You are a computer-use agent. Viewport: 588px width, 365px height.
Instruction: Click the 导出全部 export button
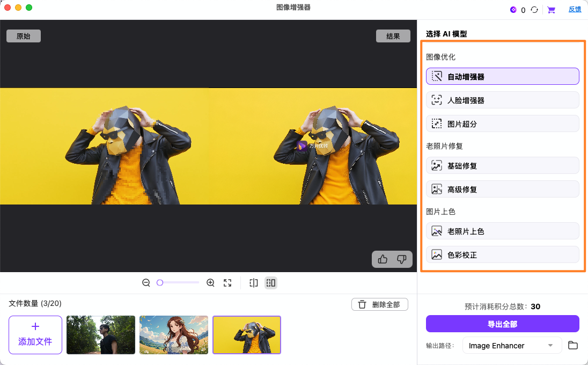tap(502, 324)
